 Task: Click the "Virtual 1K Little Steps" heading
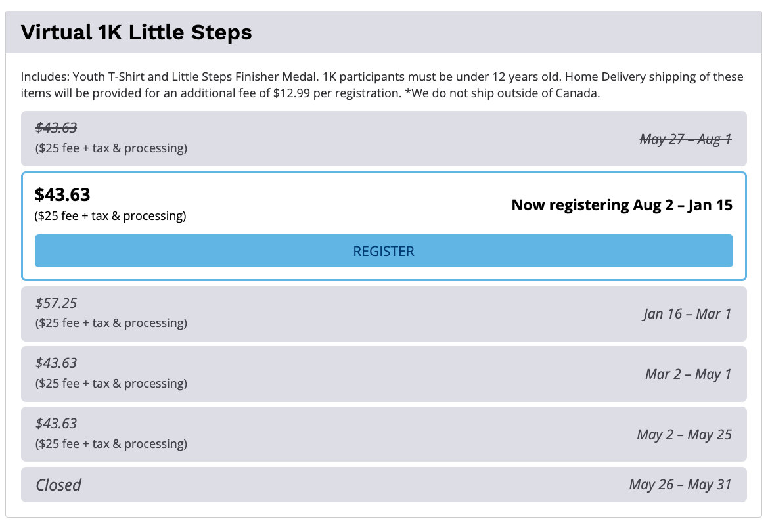coord(137,32)
